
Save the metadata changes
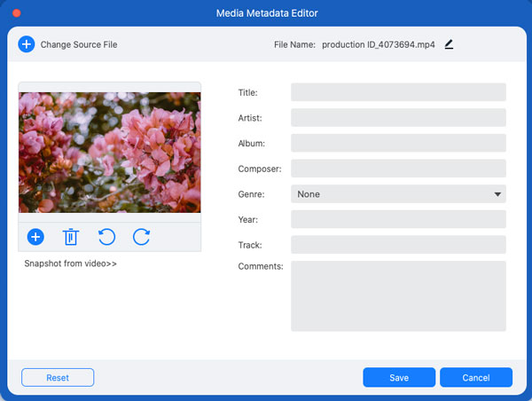click(x=399, y=377)
